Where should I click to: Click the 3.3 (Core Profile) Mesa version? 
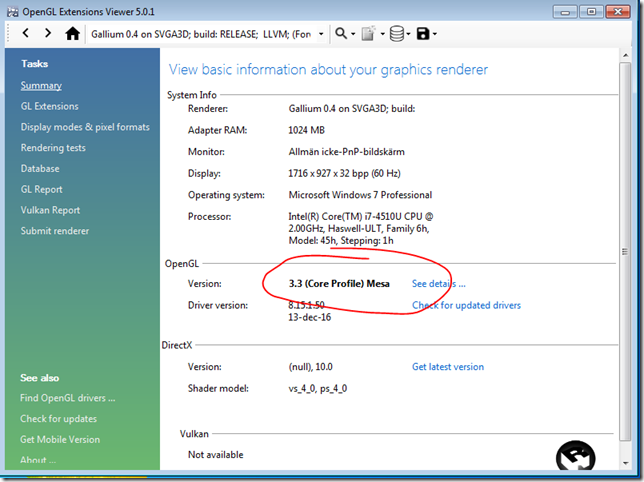[339, 284]
